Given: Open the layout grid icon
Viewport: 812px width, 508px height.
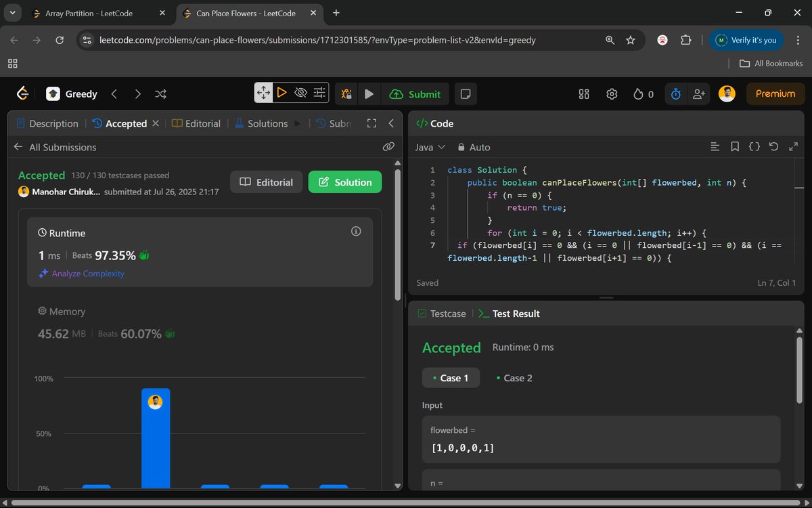Looking at the screenshot, I should tap(584, 94).
